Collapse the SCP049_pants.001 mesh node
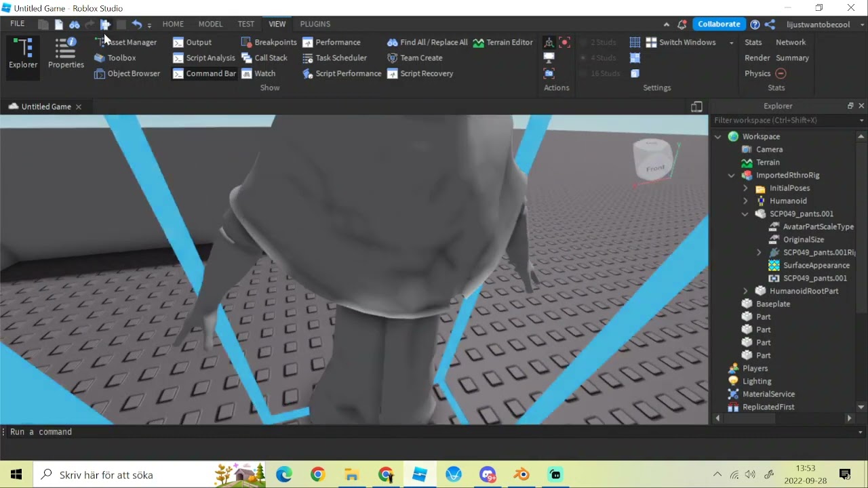The height and width of the screenshot is (488, 868). click(745, 214)
